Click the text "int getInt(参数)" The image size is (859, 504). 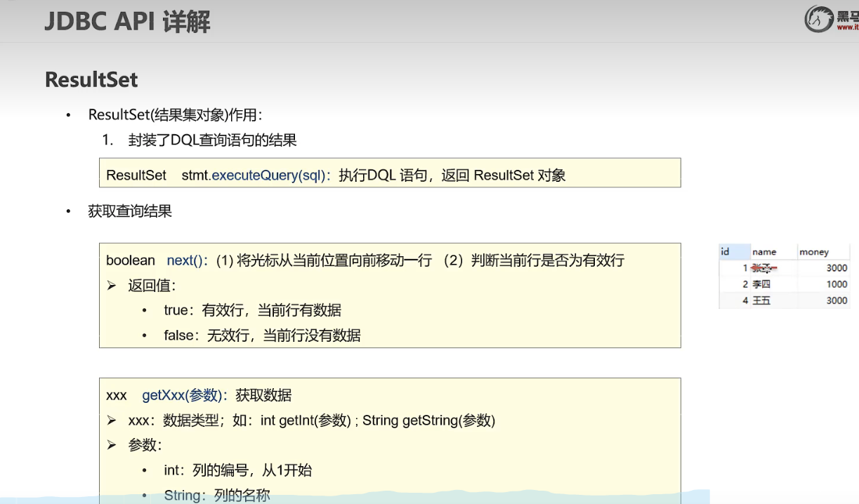pos(306,420)
